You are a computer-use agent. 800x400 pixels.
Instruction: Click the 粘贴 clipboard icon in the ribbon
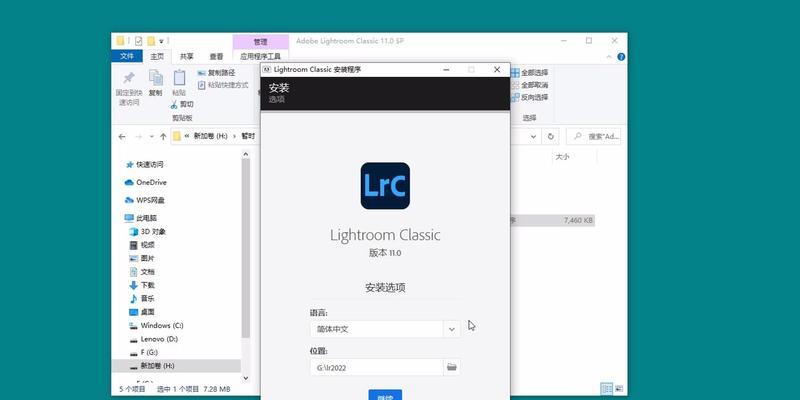pyautogui.click(x=179, y=78)
